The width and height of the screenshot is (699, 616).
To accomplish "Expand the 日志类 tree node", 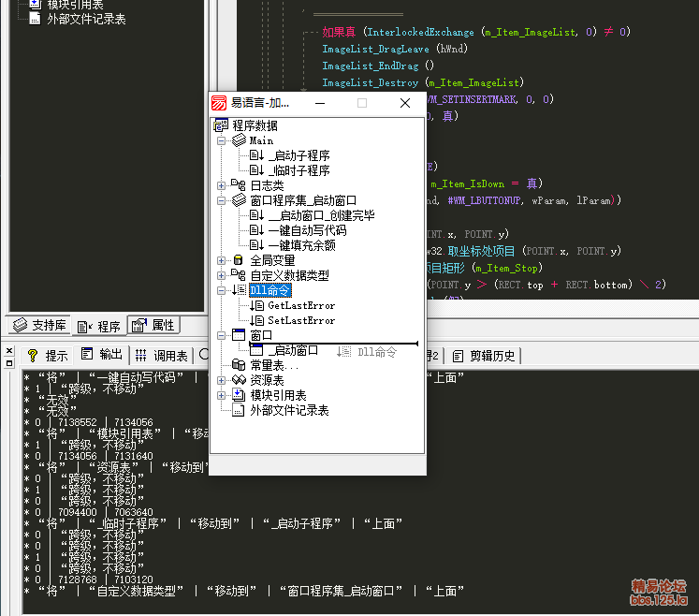I will point(222,185).
